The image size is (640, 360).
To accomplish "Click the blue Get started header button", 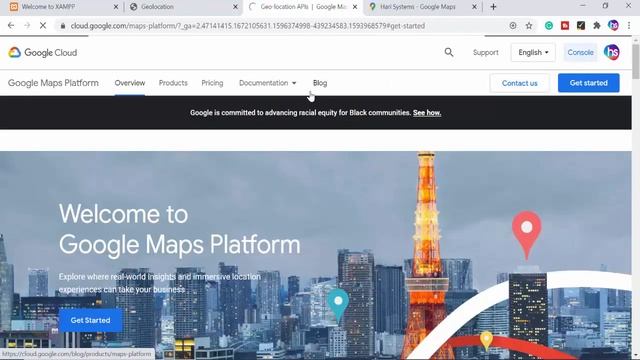I will pos(589,83).
